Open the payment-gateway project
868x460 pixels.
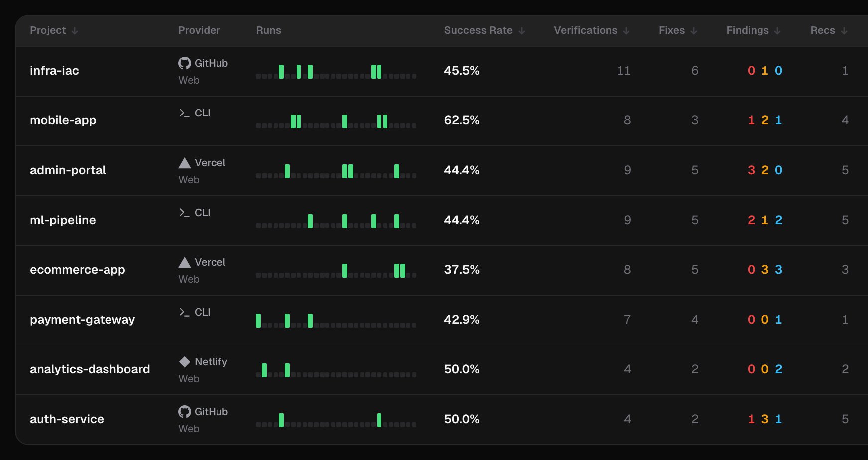(83, 320)
